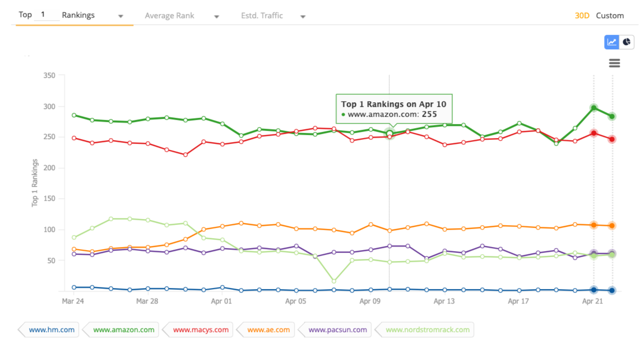644x357 pixels.
Task: Select the Estd. Traffic tab
Action: point(262,16)
